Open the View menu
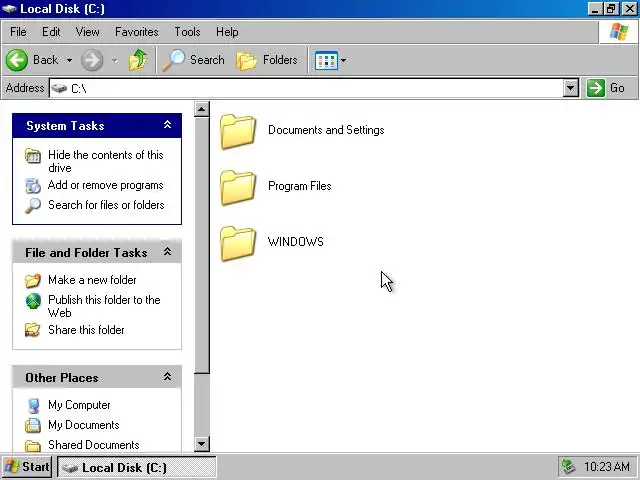The height and width of the screenshot is (480, 640). click(x=87, y=32)
